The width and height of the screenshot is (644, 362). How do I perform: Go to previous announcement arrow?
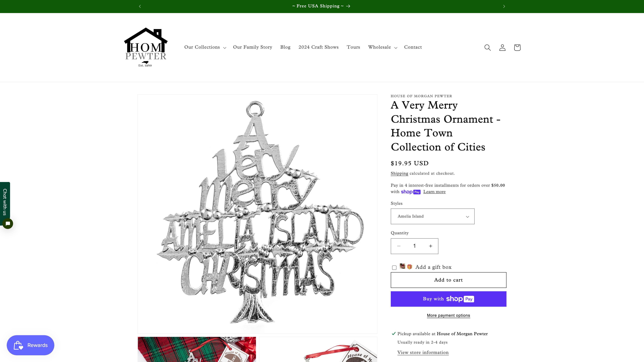[x=140, y=6]
